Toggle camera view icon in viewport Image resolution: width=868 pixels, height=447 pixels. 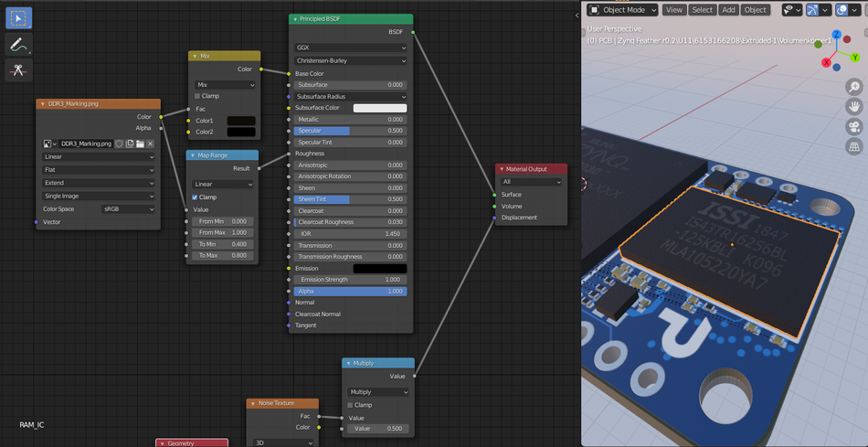pos(854,126)
